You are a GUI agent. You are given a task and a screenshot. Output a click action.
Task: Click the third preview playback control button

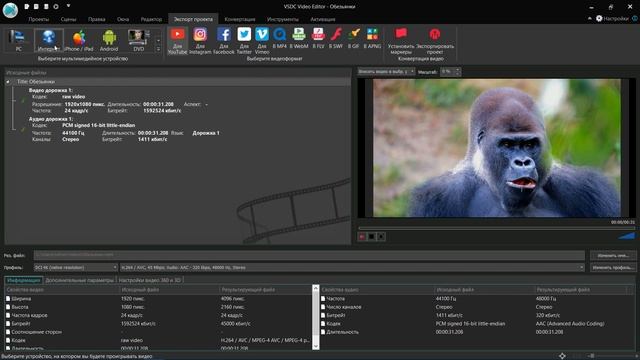[381, 237]
